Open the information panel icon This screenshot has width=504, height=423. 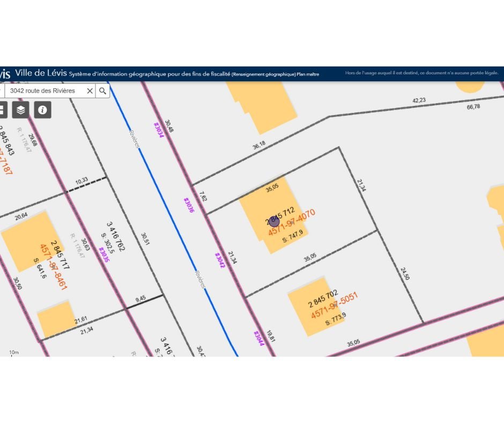pyautogui.click(x=42, y=110)
